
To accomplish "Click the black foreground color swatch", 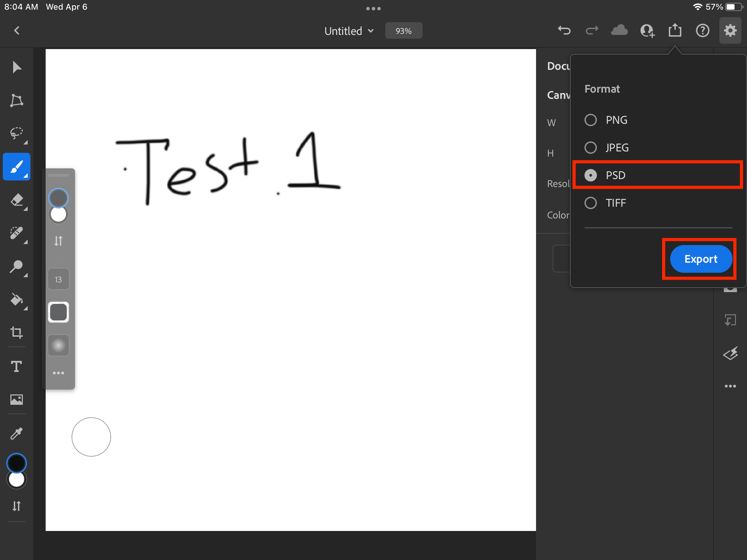I will [17, 463].
